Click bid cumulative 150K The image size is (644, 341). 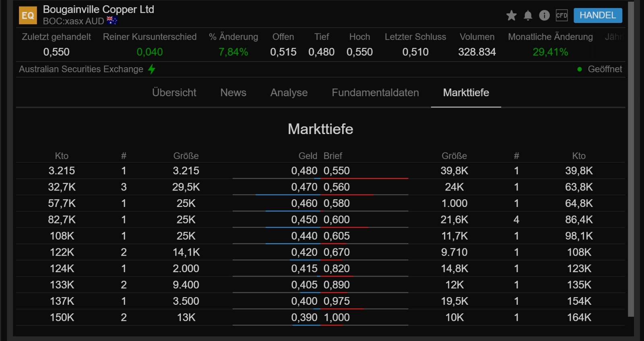point(62,318)
